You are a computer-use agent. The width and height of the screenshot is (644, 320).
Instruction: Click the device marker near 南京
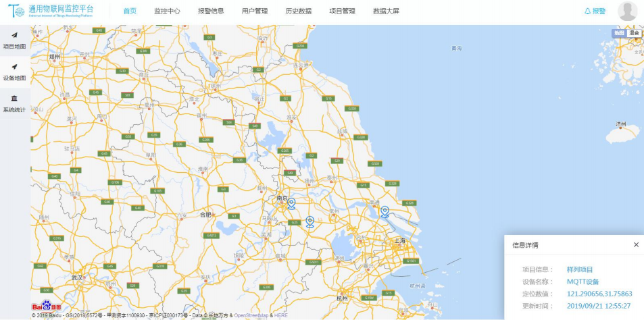click(291, 203)
